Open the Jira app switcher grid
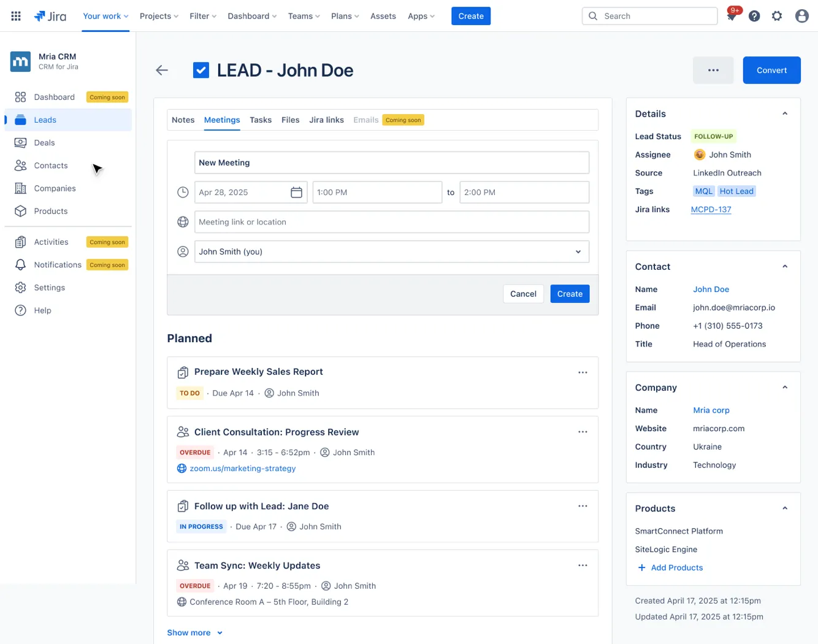Image resolution: width=818 pixels, height=644 pixels. coord(16,16)
